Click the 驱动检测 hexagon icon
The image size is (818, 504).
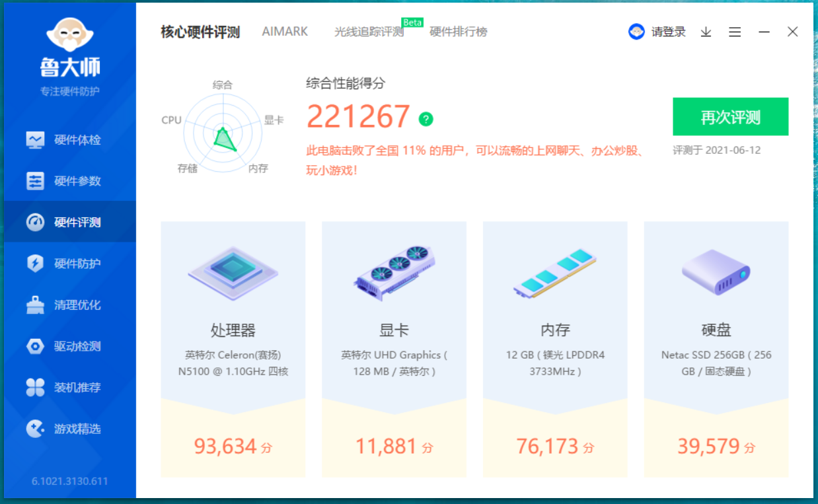pyautogui.click(x=35, y=346)
